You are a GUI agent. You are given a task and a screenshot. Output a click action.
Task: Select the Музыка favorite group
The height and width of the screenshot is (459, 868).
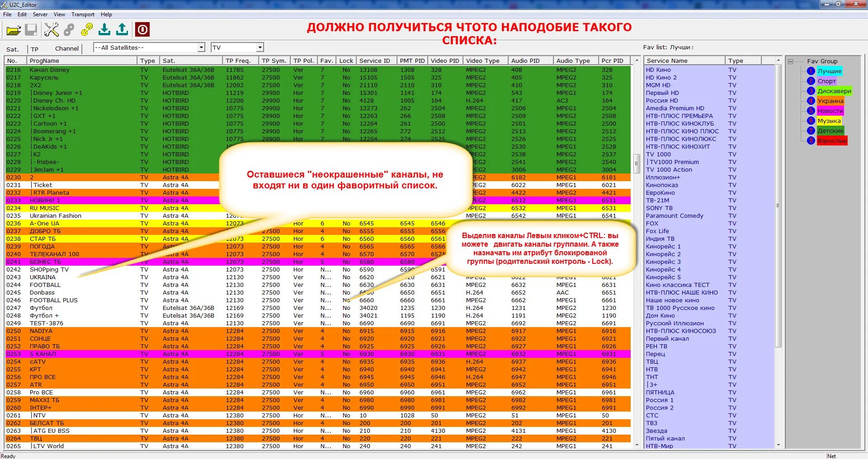tap(829, 121)
